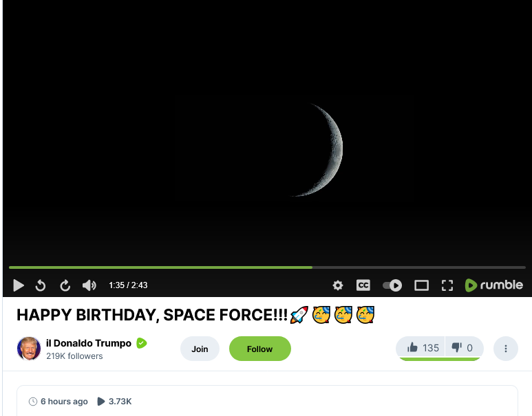Click the Join button
Viewport: 532px width, 416px height.
(x=200, y=349)
